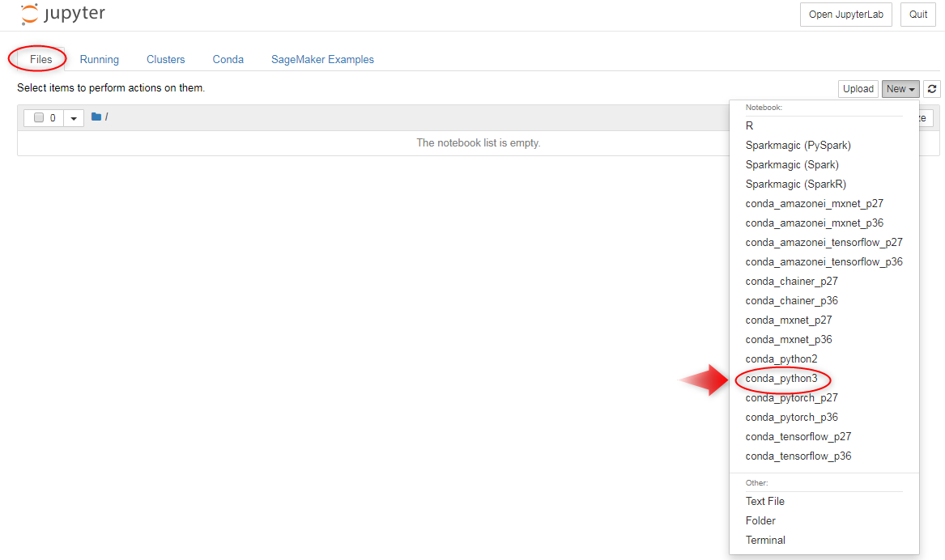
Task: Toggle the select-all checkbox
Action: click(x=39, y=117)
